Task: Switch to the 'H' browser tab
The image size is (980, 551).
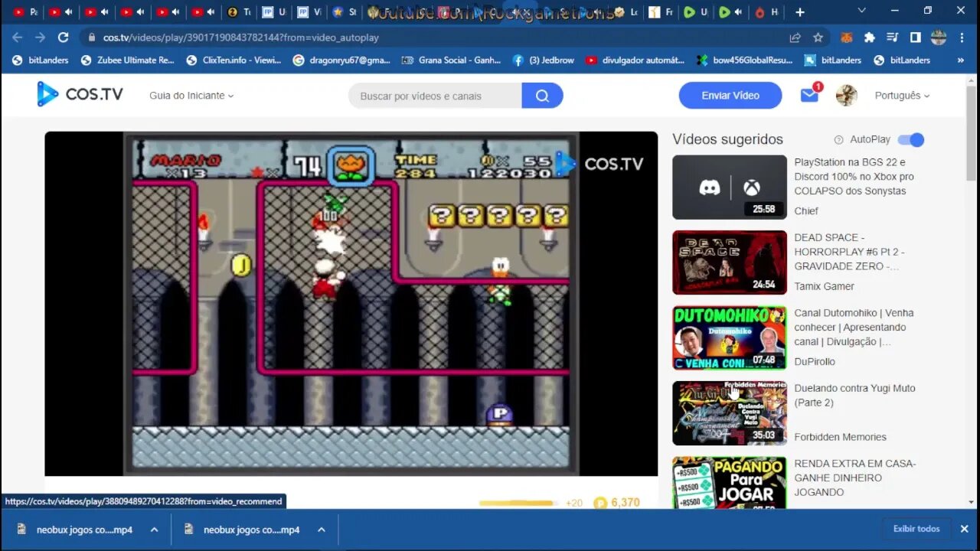Action: pos(766,12)
